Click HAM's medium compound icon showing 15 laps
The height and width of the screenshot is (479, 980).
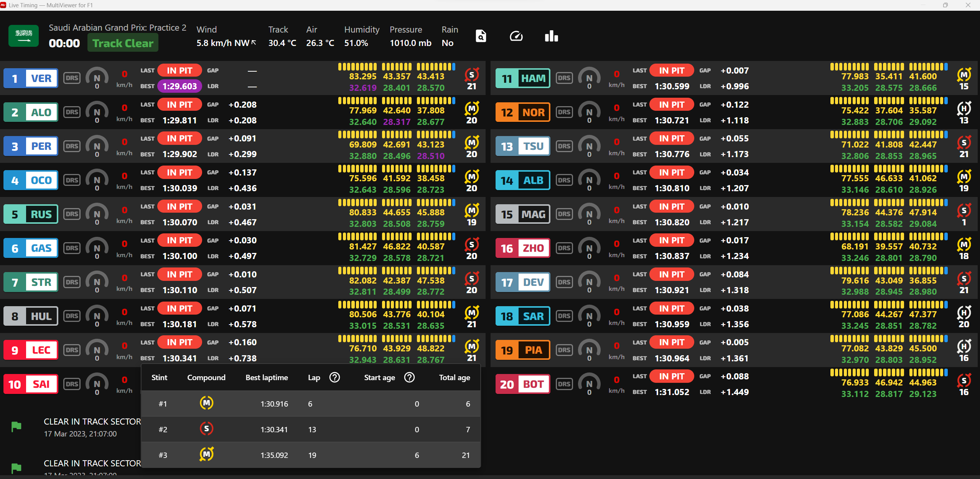click(964, 75)
